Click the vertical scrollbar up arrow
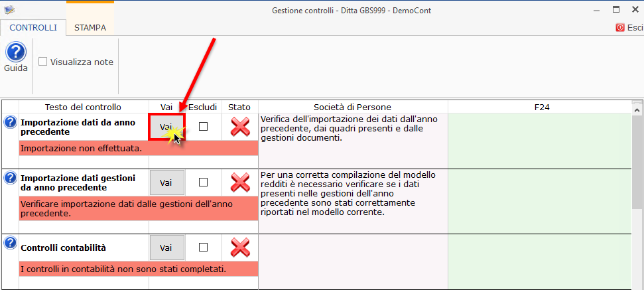The image size is (644, 290). (x=637, y=111)
